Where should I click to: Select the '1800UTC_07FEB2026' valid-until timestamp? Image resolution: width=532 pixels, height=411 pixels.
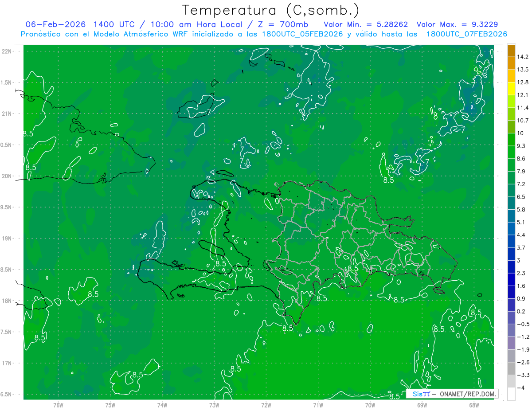coord(467,34)
